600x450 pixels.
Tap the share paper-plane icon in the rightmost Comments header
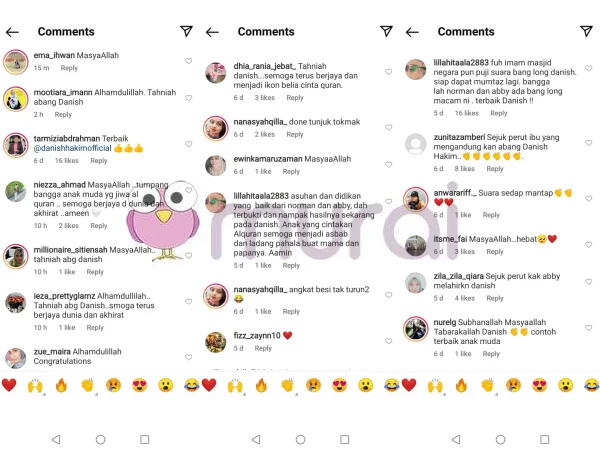(586, 31)
